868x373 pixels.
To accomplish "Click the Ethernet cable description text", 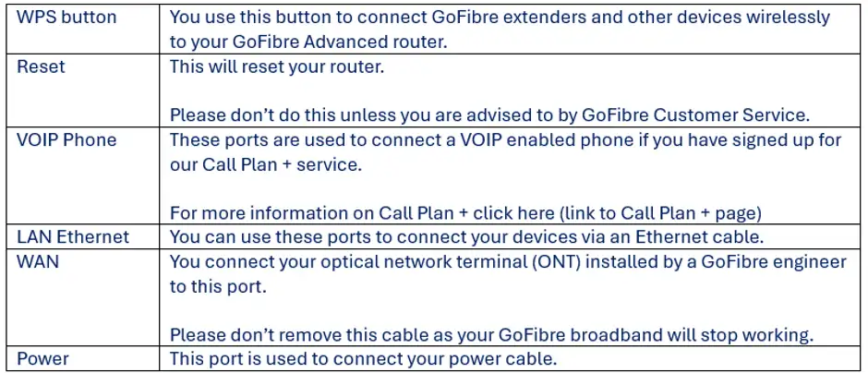I will (x=466, y=237).
